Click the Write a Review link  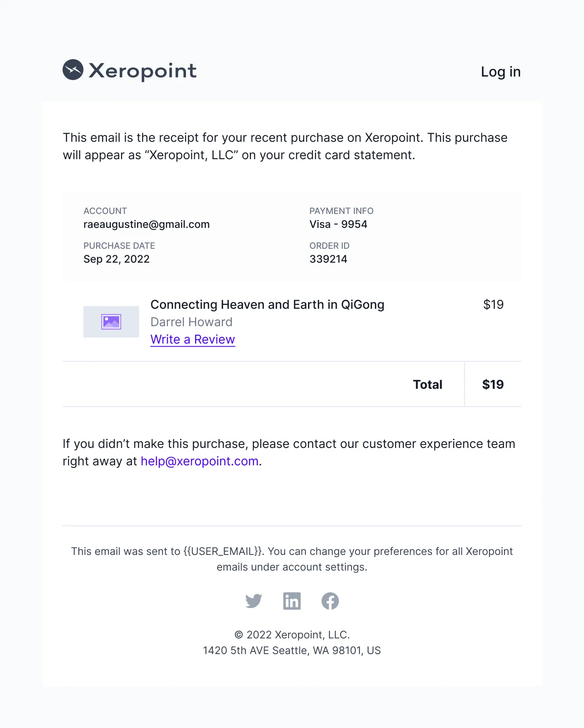tap(193, 339)
